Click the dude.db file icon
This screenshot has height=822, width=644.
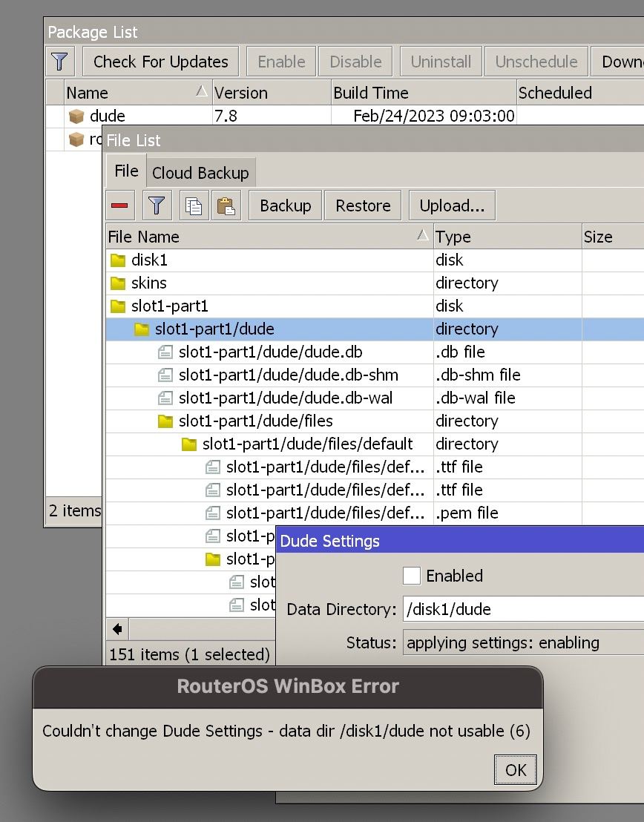[165, 352]
